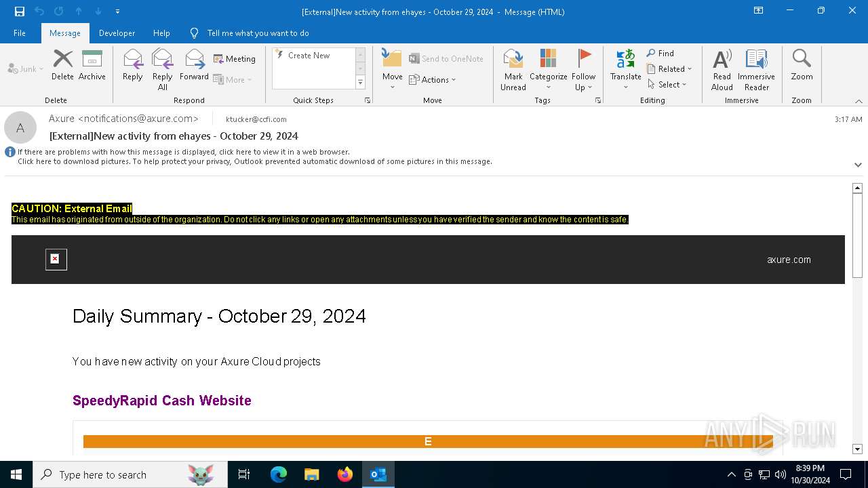868x488 pixels.
Task: Collapse the ribbon with chevron
Action: [x=859, y=101]
